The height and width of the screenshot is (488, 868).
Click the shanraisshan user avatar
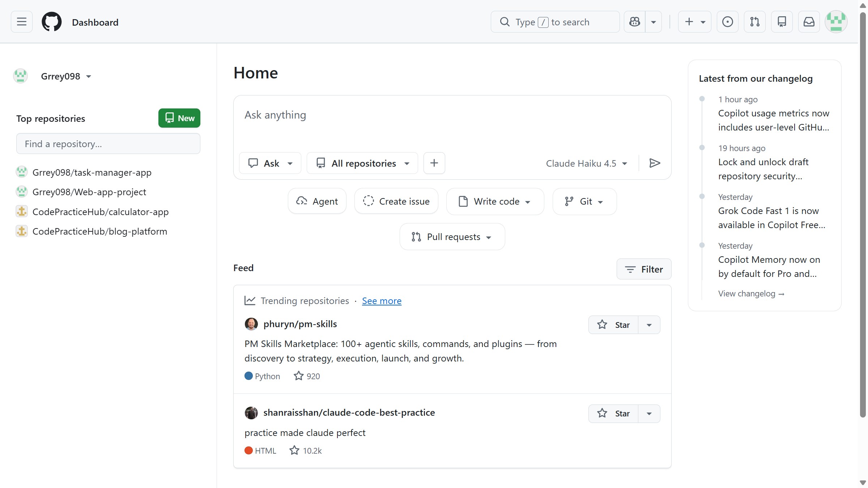click(251, 413)
